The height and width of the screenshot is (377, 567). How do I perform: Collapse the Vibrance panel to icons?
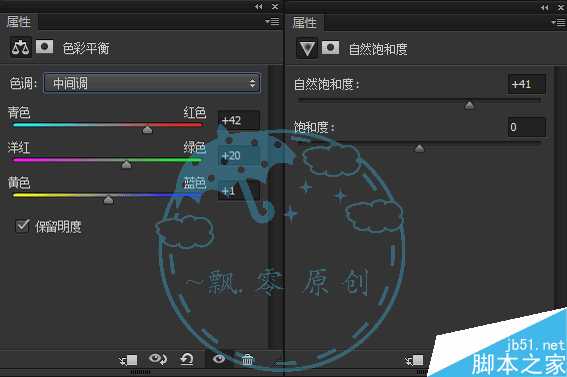pos(545,7)
